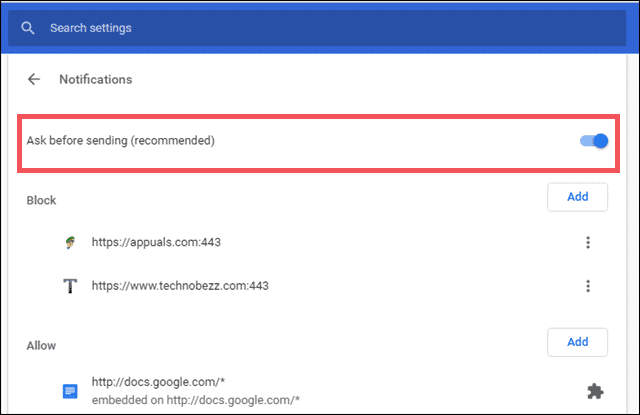
Task: Open more actions menu for appuals.com
Action: coord(588,242)
